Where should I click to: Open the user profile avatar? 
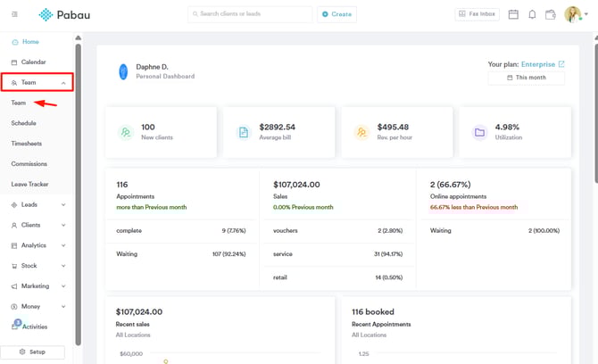572,14
